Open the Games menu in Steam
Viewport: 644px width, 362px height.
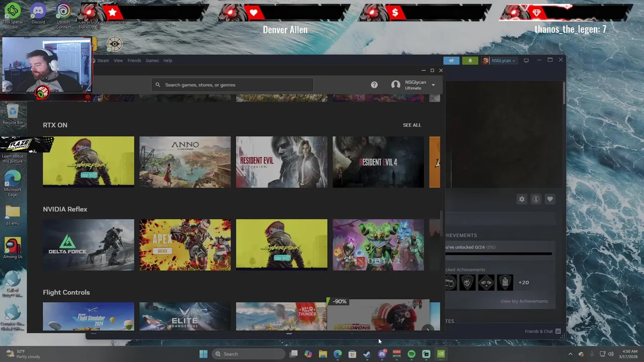pyautogui.click(x=152, y=60)
